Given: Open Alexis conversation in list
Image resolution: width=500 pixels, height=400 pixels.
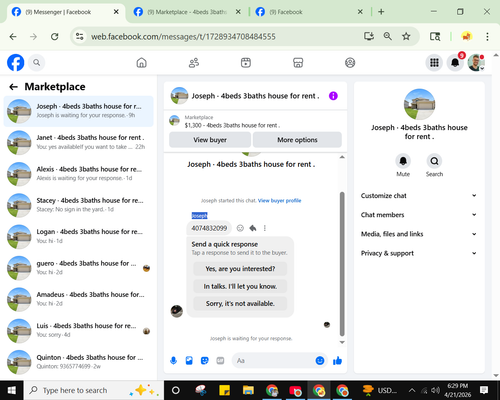Looking at the screenshot, I should pyautogui.click(x=78, y=174).
